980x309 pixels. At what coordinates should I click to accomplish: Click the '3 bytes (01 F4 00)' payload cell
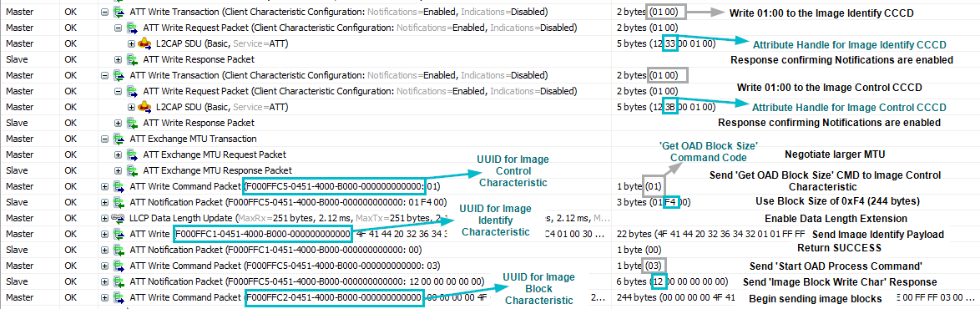pyautogui.click(x=653, y=202)
